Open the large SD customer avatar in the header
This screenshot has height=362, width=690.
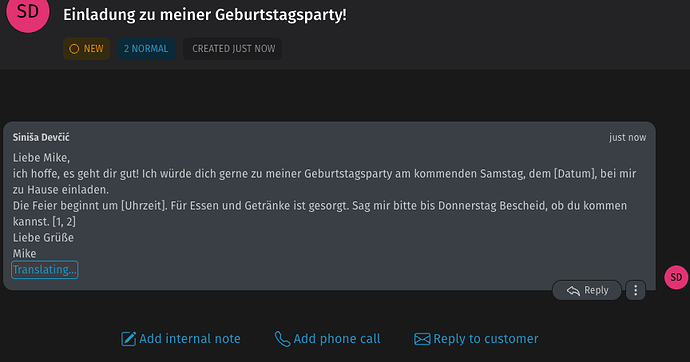[x=28, y=12]
